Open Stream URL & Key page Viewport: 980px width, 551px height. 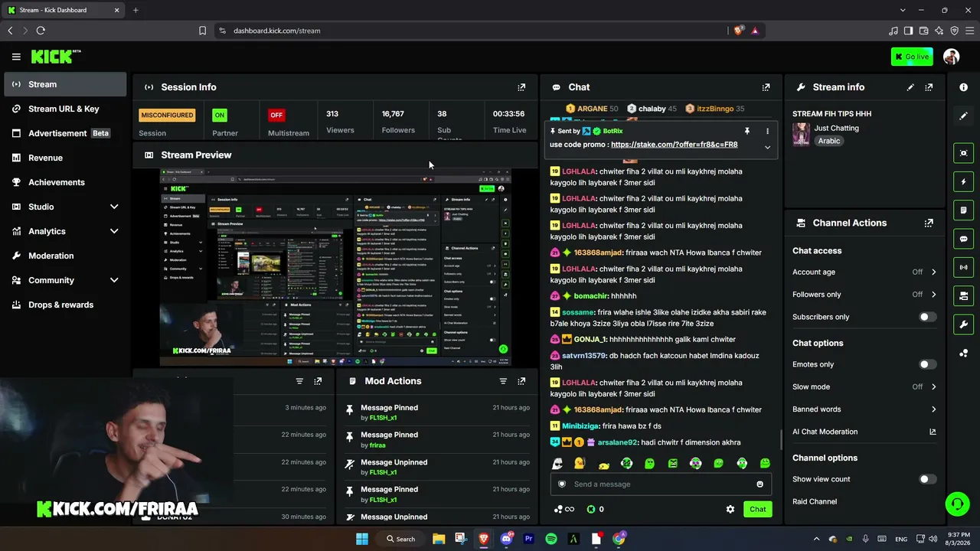(65, 109)
